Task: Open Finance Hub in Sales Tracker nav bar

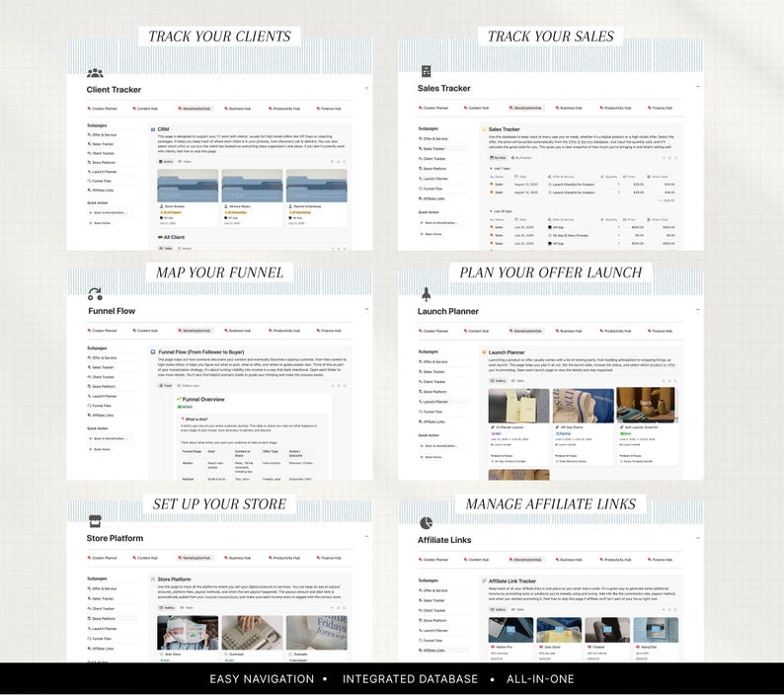Action: (660, 108)
